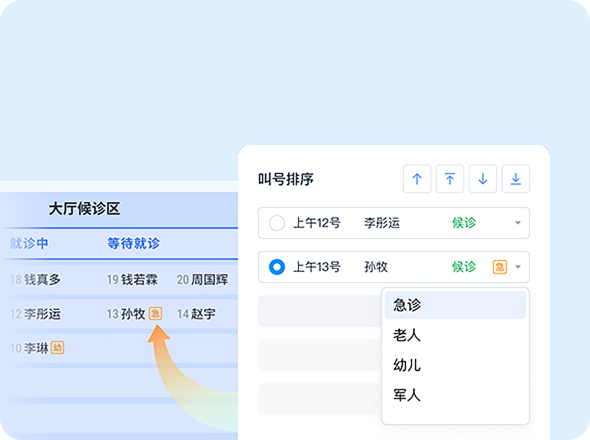Select the radio button for 上午12号 李彤运

pyautogui.click(x=277, y=223)
